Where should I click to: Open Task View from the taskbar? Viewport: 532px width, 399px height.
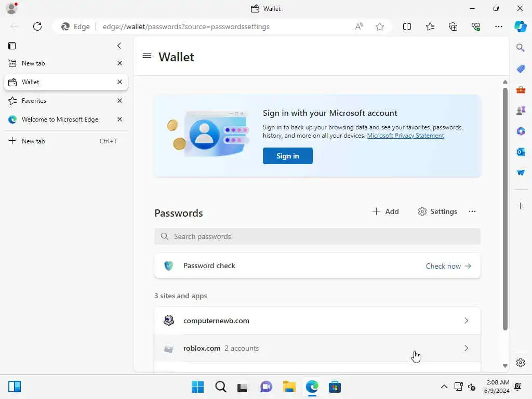(x=243, y=387)
